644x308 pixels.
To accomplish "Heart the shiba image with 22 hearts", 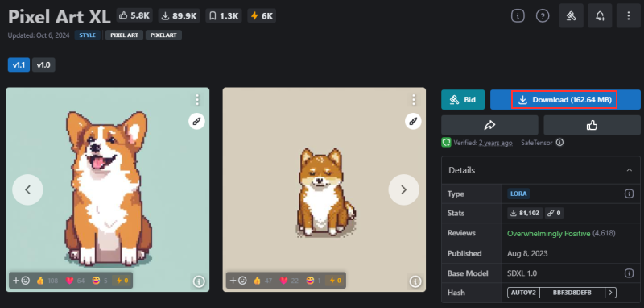I will [290, 281].
